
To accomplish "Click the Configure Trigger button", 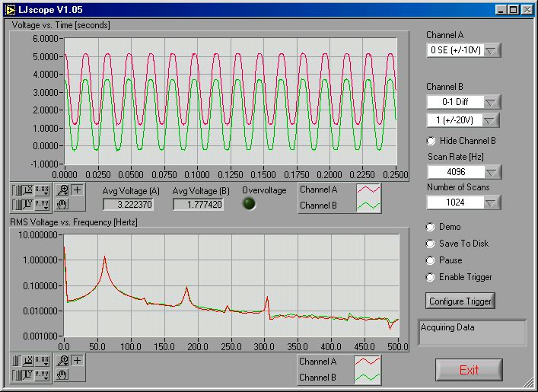I will pyautogui.click(x=460, y=301).
